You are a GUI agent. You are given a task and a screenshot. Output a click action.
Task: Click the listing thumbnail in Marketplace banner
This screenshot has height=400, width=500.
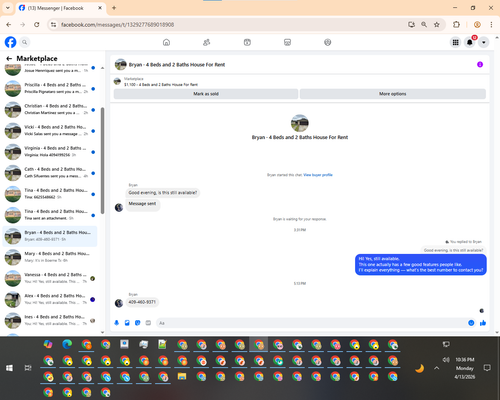coord(117,81)
